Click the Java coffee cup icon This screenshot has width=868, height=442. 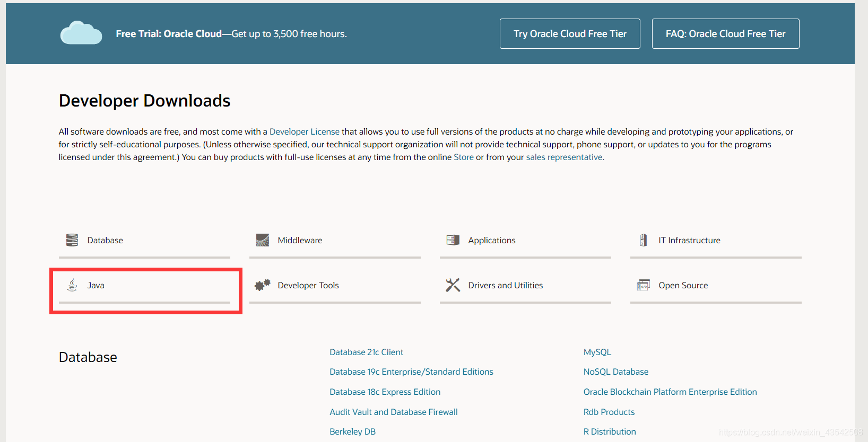click(x=72, y=285)
